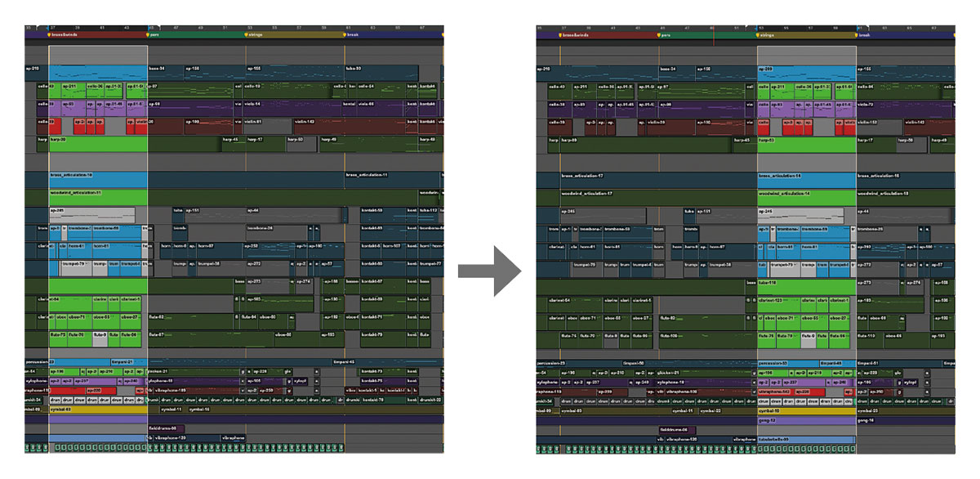The image size is (980, 479).
Task: Select the flute-100 clip
Action: coord(708,339)
